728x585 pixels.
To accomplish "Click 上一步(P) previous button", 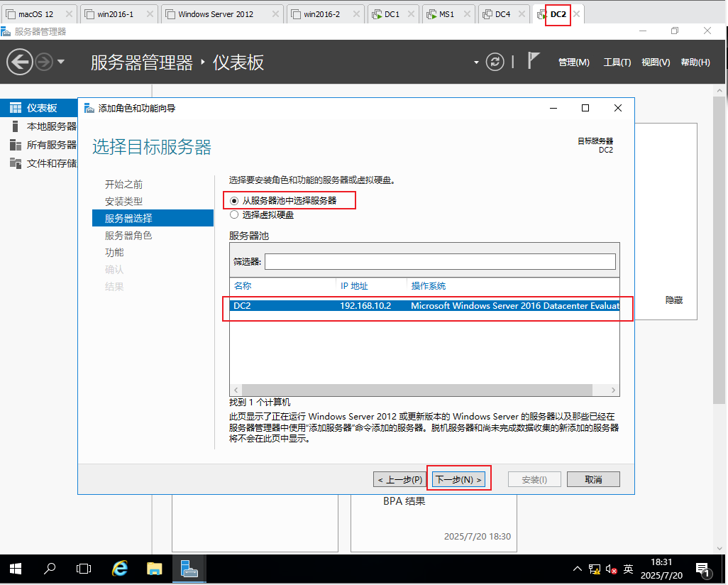I will click(x=399, y=479).
